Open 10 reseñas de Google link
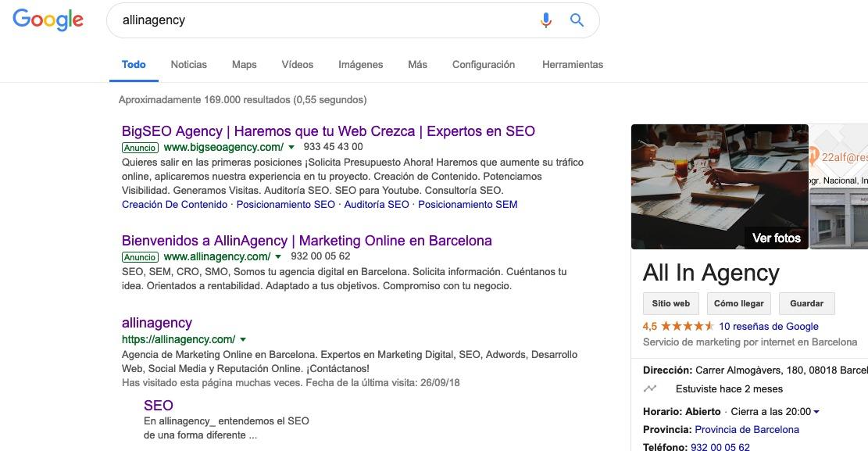Image resolution: width=868 pixels, height=451 pixels. click(x=768, y=327)
